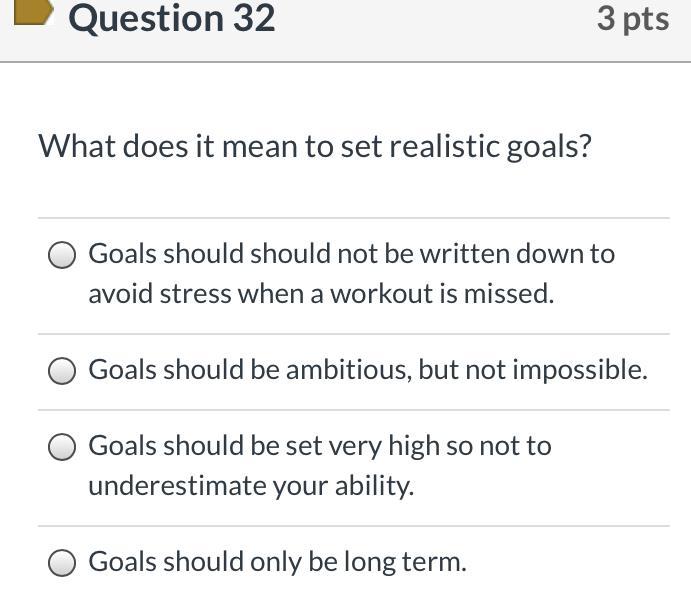Click the "Question 32" heading
This screenshot has height=612, width=691.
tap(171, 18)
